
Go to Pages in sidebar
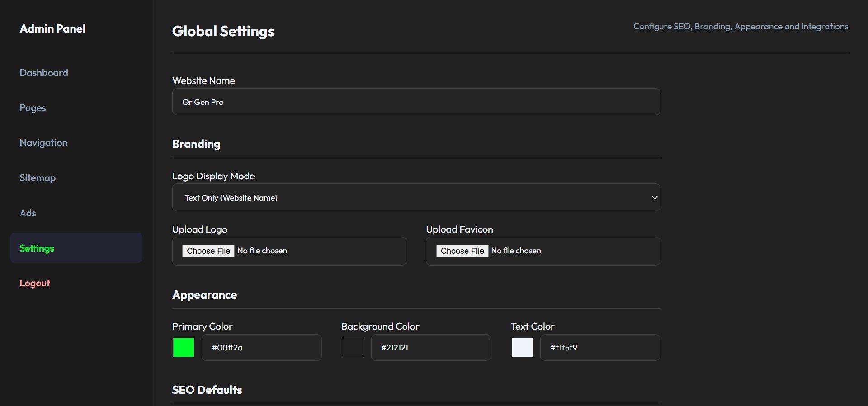click(33, 108)
